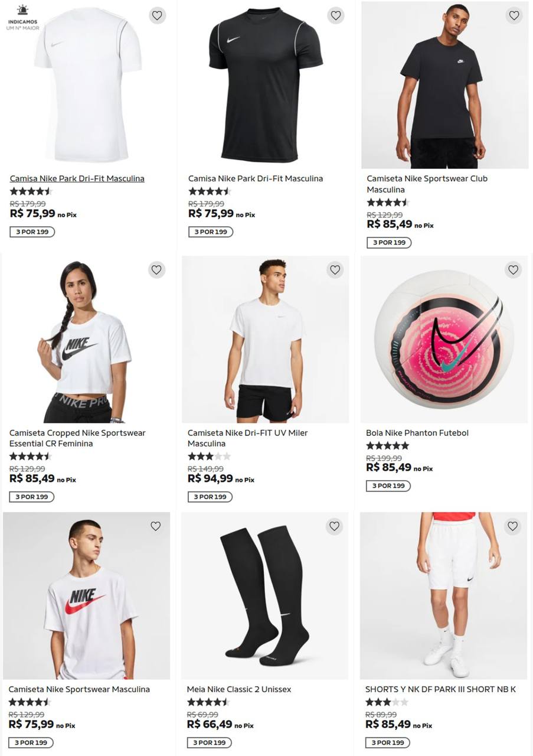Image resolution: width=533 pixels, height=756 pixels.
Task: Favorite the Dri-FIT UV Miler shirt
Action: pos(335,270)
